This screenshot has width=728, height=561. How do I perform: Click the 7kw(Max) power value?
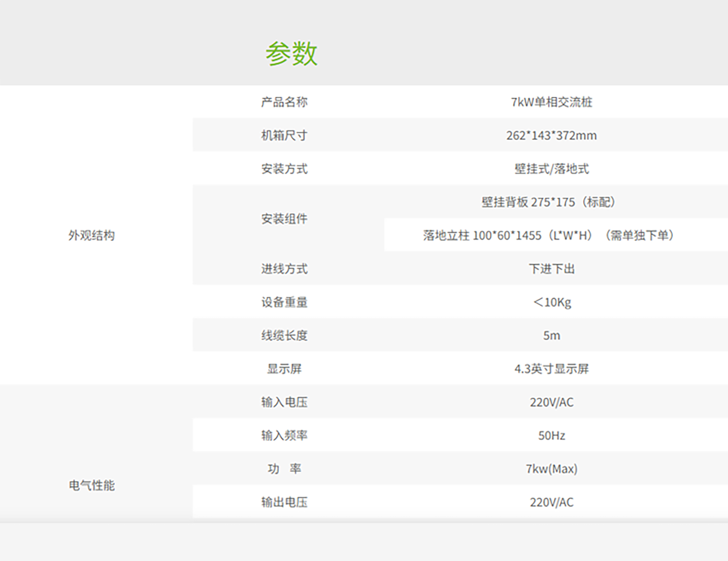(x=551, y=469)
